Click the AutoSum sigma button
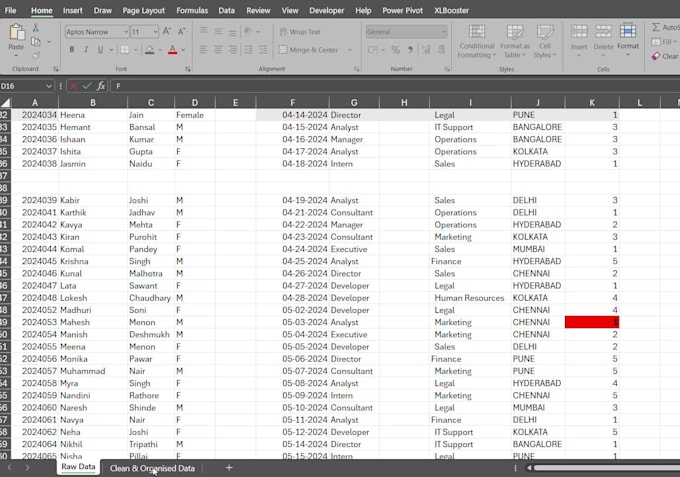 pyautogui.click(x=656, y=27)
